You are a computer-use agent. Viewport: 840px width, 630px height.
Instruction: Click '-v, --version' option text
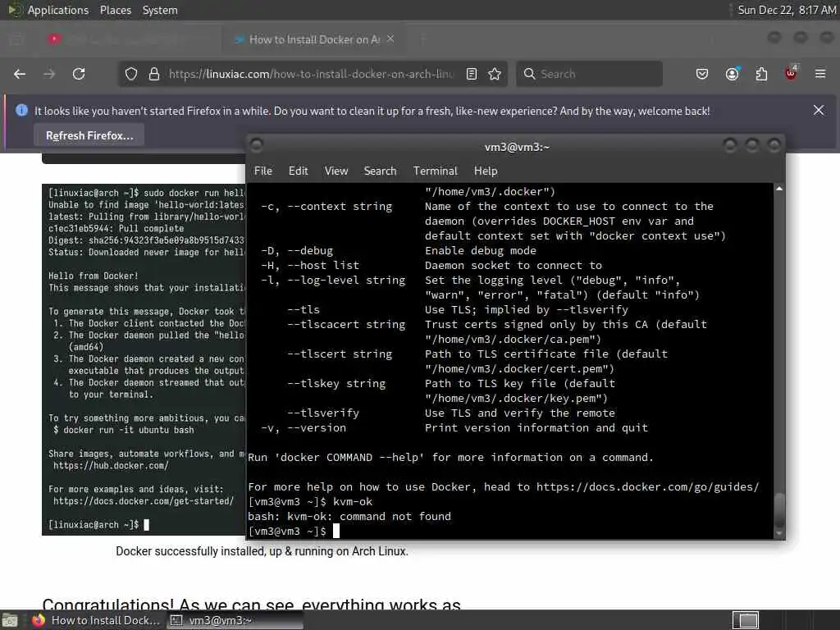pos(304,428)
